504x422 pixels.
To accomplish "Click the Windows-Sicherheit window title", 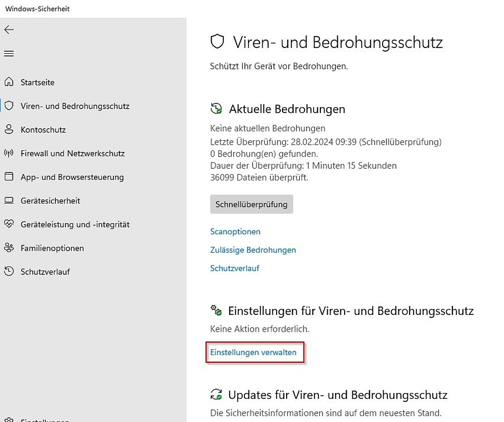I will click(37, 8).
